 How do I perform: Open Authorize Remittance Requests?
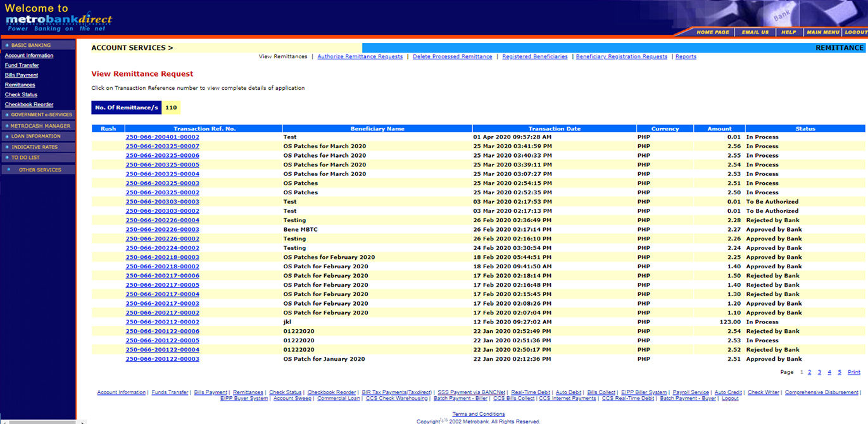360,56
